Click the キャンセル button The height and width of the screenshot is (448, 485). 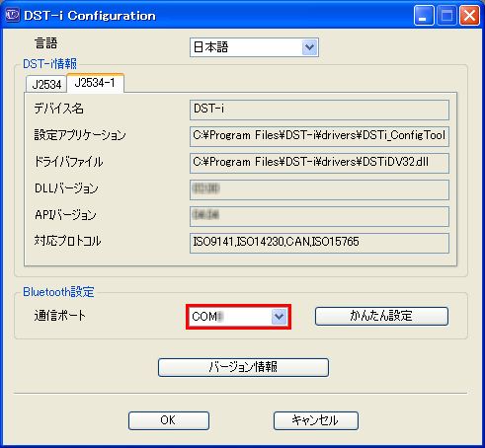click(x=316, y=420)
